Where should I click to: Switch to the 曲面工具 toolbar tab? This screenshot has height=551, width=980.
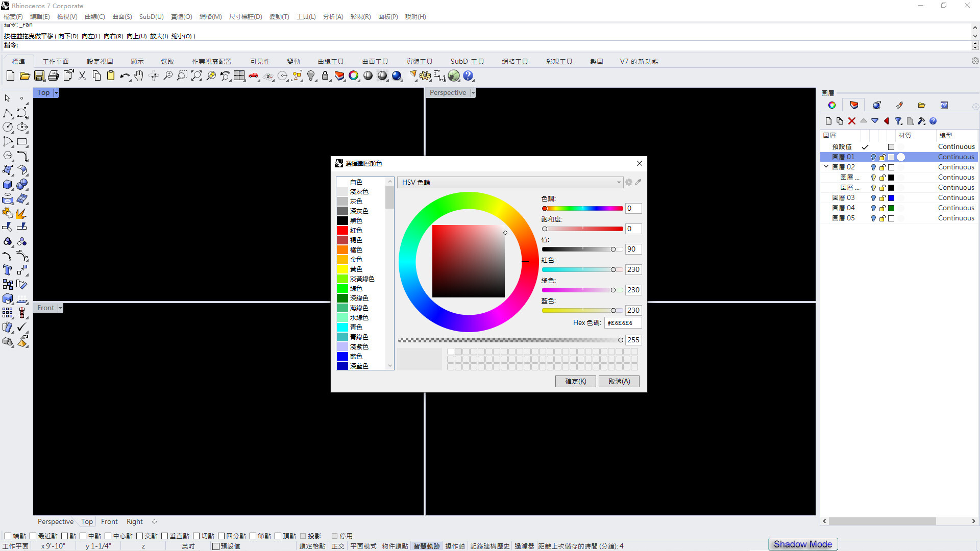[x=375, y=61]
